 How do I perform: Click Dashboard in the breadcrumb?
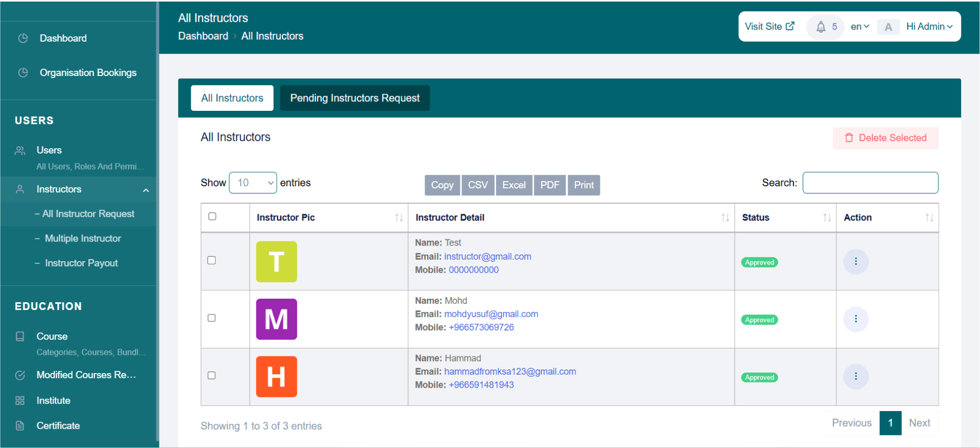(203, 36)
